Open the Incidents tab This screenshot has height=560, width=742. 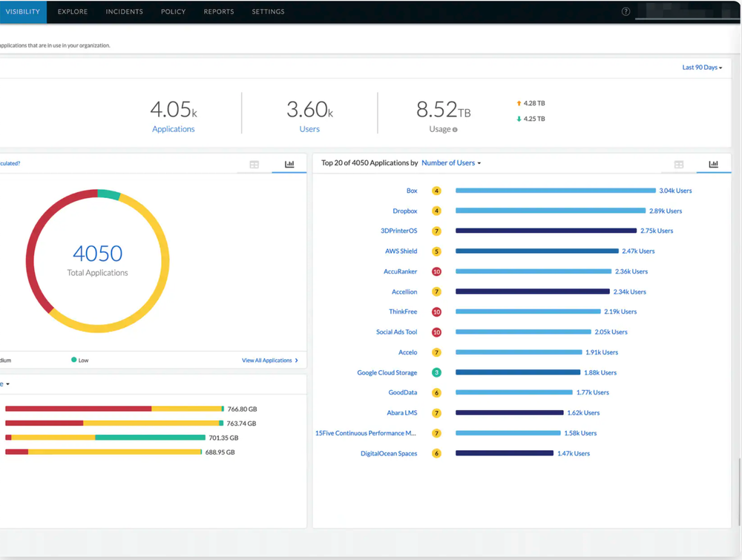(124, 11)
